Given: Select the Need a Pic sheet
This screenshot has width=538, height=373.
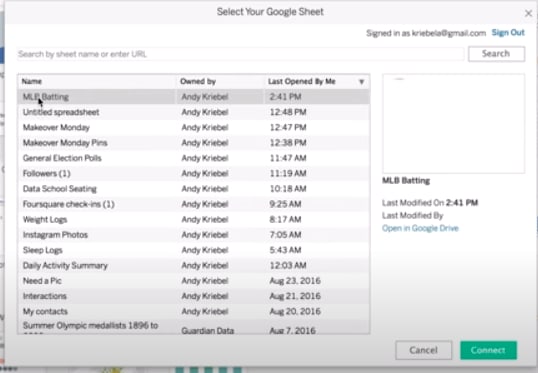Looking at the screenshot, I should (194, 281).
